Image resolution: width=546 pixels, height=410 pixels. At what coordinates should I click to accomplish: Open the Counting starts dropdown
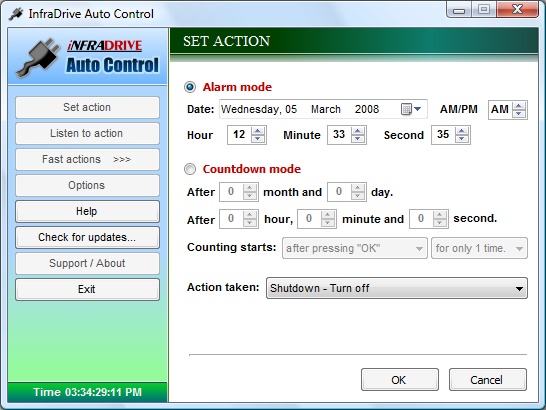tap(355, 248)
